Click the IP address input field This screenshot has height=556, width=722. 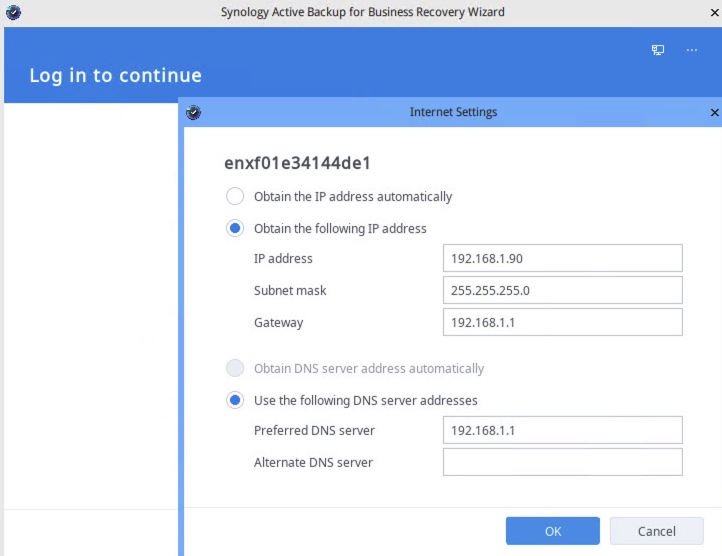coord(563,258)
